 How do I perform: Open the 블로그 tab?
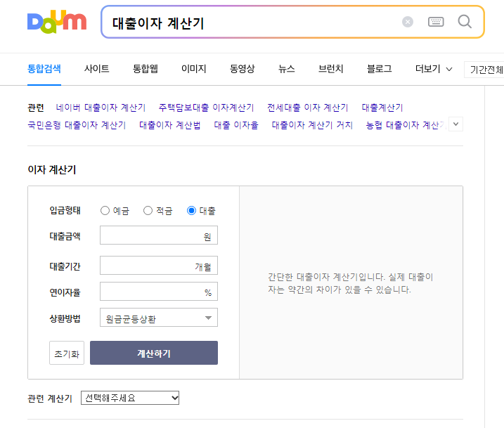tap(380, 69)
